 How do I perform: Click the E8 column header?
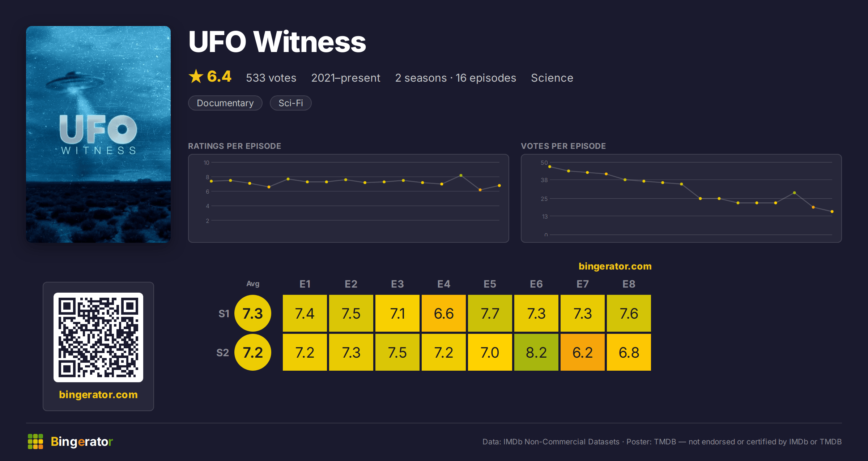(x=629, y=284)
